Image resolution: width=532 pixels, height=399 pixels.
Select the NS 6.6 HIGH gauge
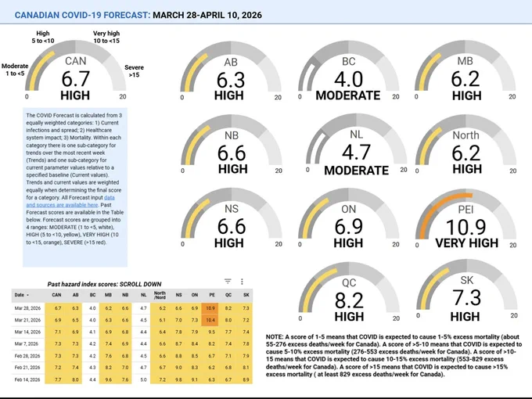tap(232, 218)
